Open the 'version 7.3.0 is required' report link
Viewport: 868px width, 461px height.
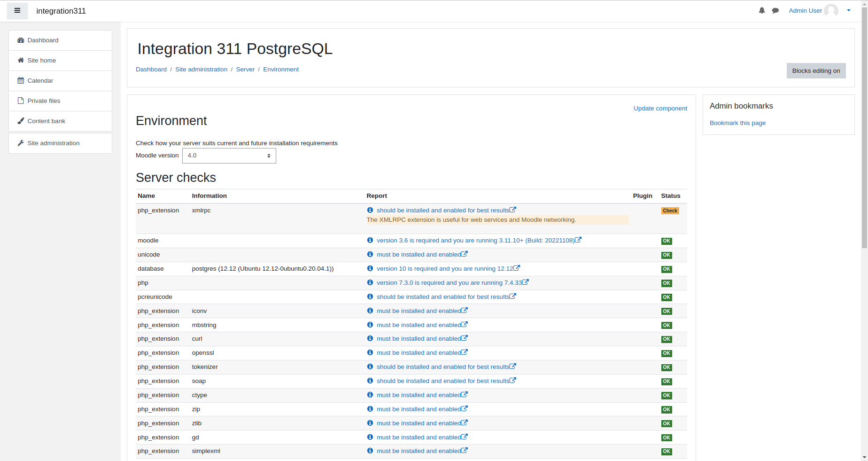tap(449, 283)
